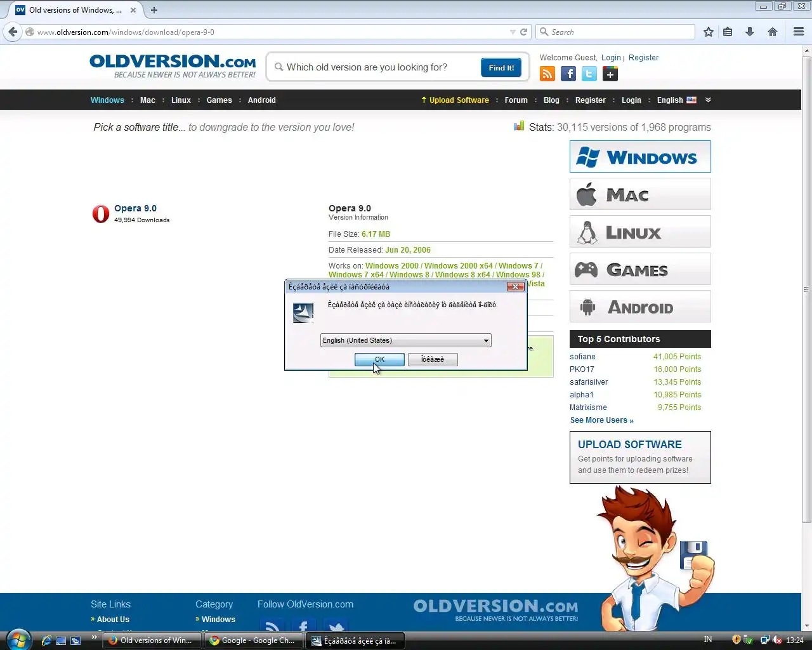Click the Show Desktop quick launch icon

61,640
